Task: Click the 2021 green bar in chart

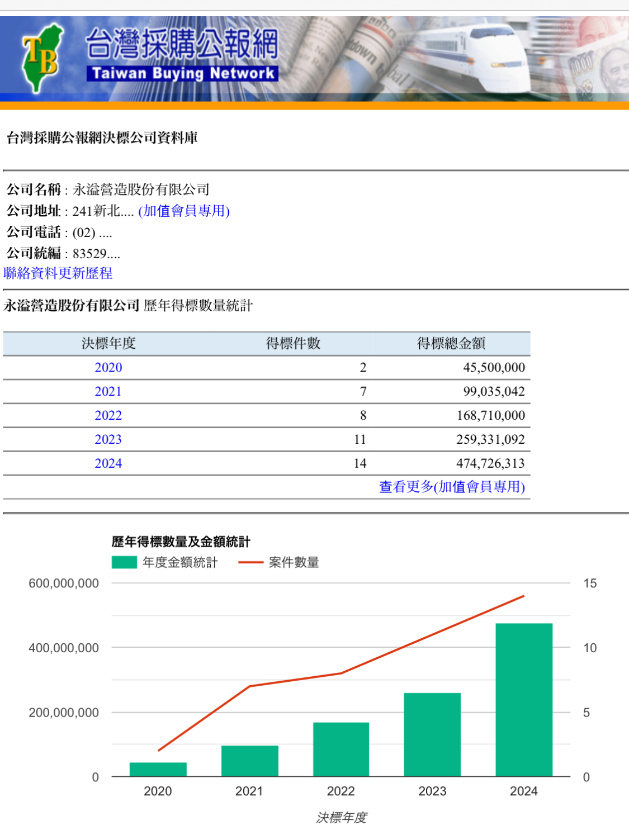Action: pos(249,761)
